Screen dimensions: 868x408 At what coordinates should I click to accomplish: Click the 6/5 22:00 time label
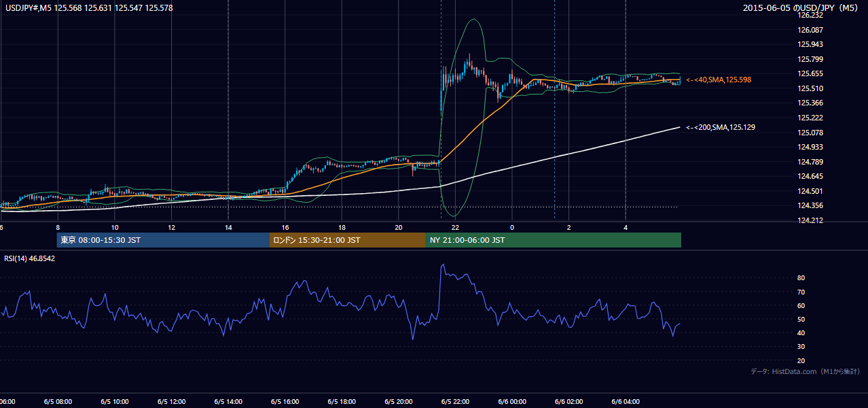pyautogui.click(x=455, y=402)
